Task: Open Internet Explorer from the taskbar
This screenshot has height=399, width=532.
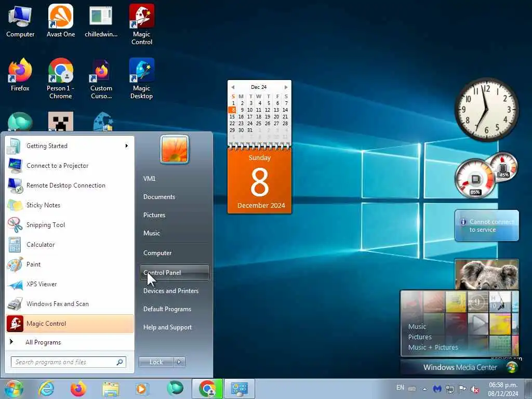Action: pos(46,389)
